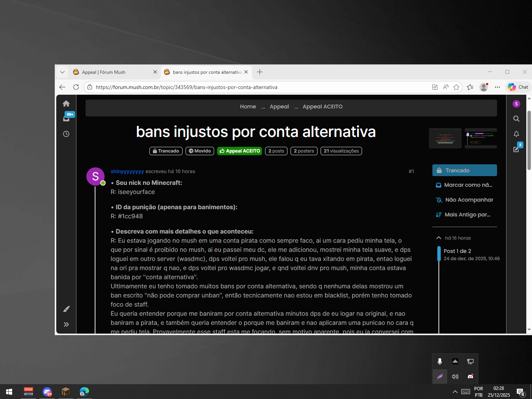Screen dimensions: 532x399
Task: Close the bans injustos tab
Action: pyautogui.click(x=246, y=72)
